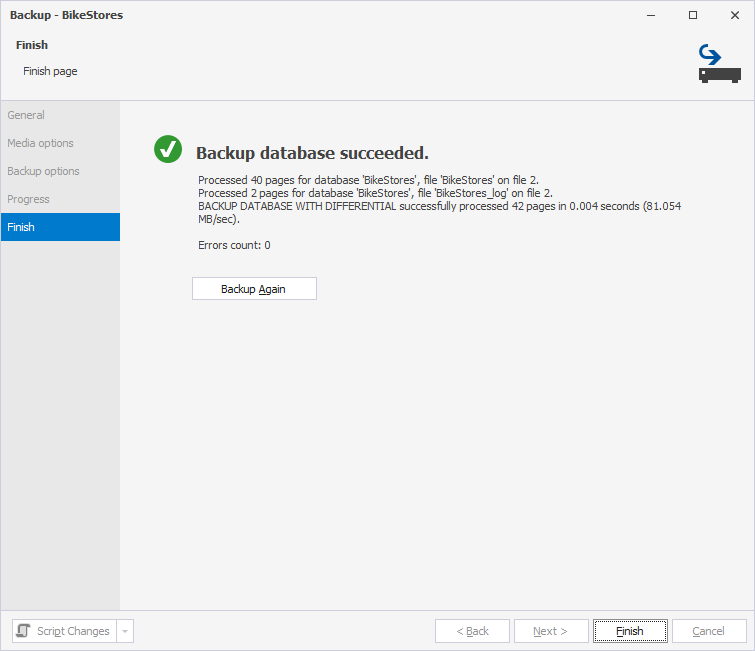Maximize the Backup wizard window
755x651 pixels.
(x=693, y=16)
